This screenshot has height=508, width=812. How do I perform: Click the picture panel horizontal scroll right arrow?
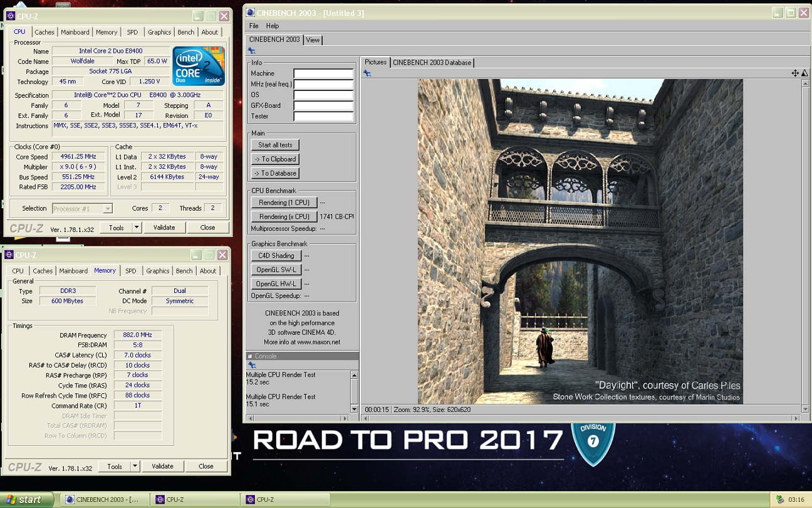[x=795, y=418]
